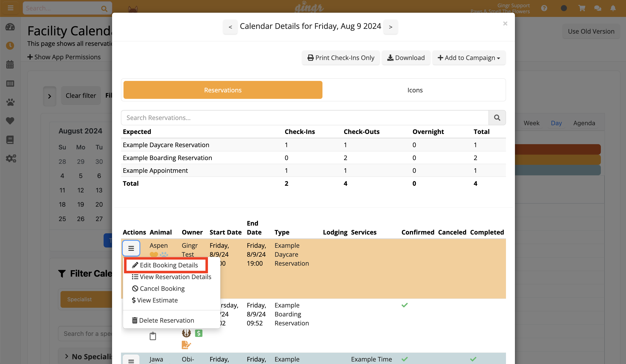Viewport: 626px width, 364px height.
Task: Select the heart icon in the left sidebar
Action: point(10,121)
